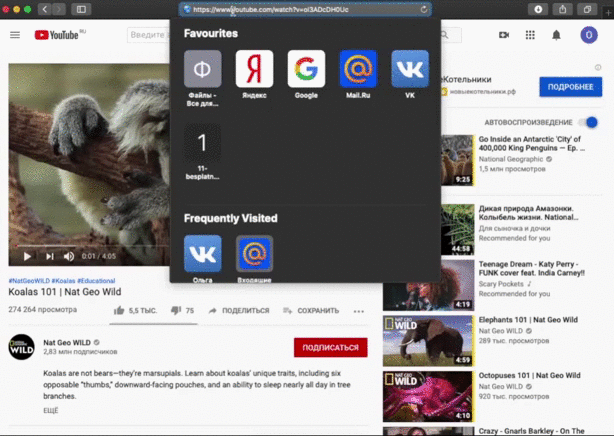Dislike the video with thumbs down
The image size is (614, 436).
(176, 311)
